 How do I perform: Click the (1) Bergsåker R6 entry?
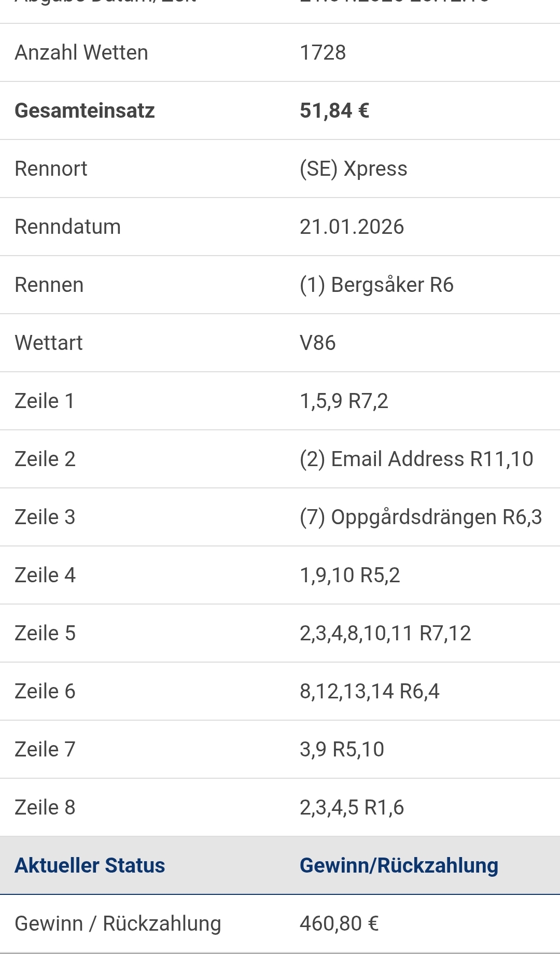376,285
